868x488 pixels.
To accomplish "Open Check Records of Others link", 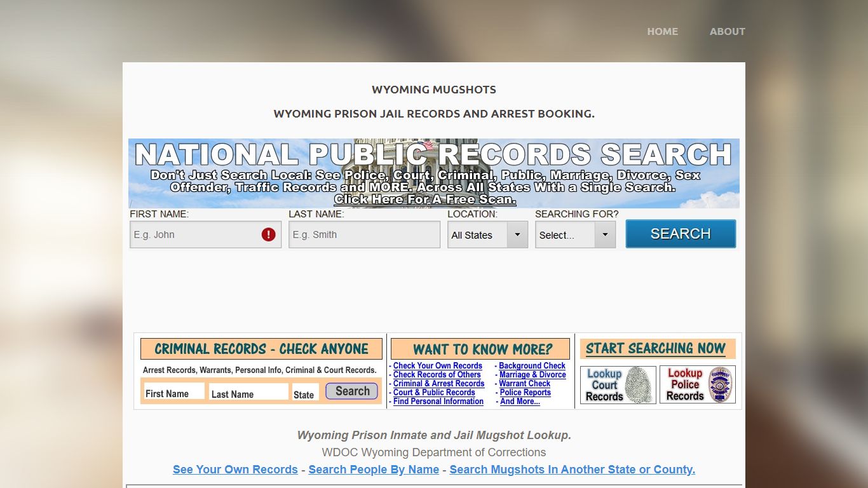I will pyautogui.click(x=437, y=375).
